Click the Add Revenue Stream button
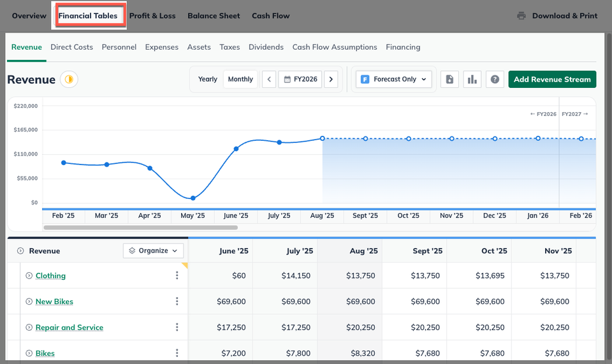612x364 pixels. click(x=552, y=79)
